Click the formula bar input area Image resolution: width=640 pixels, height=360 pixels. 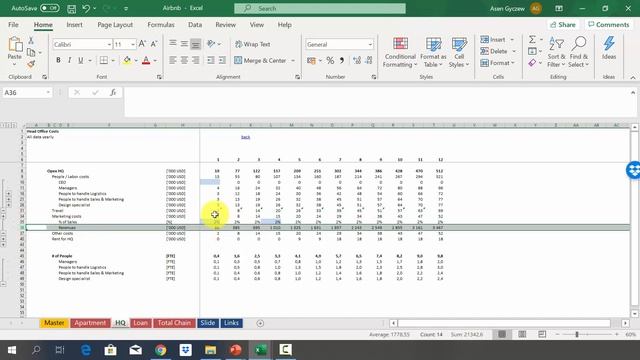(378, 102)
